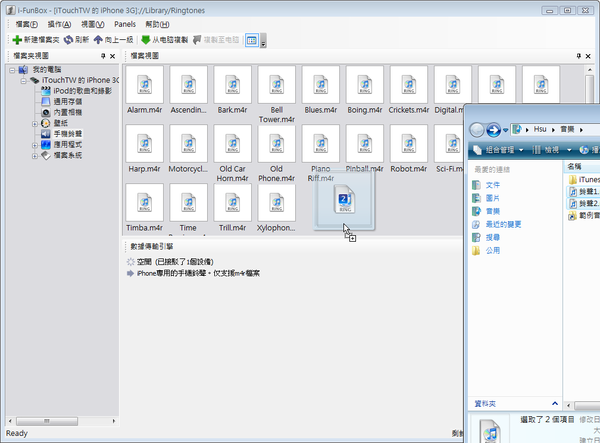The width and height of the screenshot is (600, 443).
Task: Select Xylophon... ringtone file
Action: (277, 208)
